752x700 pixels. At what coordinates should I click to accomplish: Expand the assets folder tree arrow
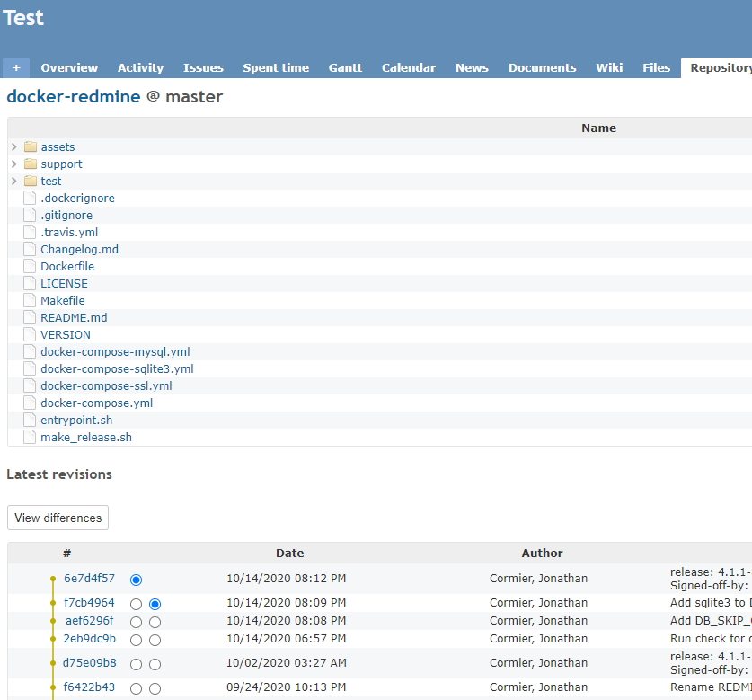pos(13,146)
